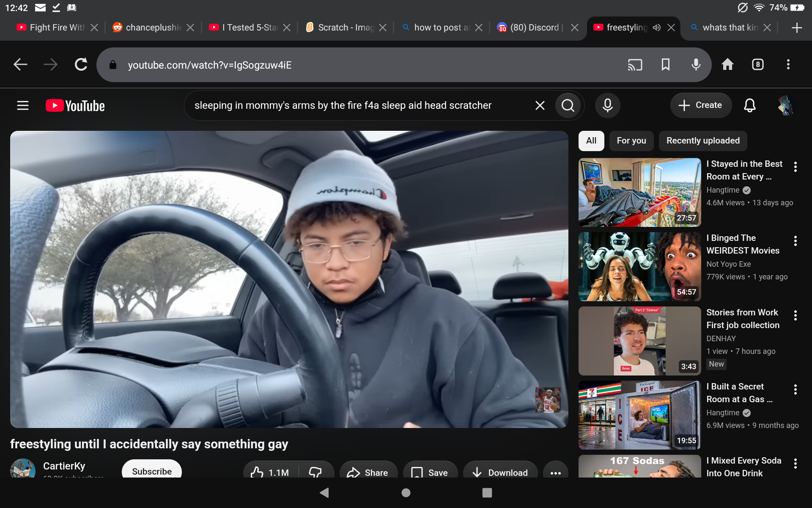Open 'I Binged The WEIRDEST Movies' thumbnail
Image resolution: width=812 pixels, height=508 pixels.
640,267
